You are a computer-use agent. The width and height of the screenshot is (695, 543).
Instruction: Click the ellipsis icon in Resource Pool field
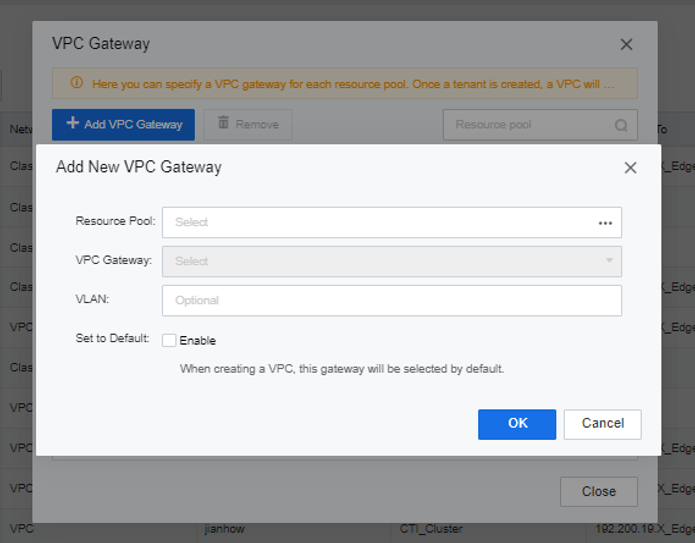point(605,223)
